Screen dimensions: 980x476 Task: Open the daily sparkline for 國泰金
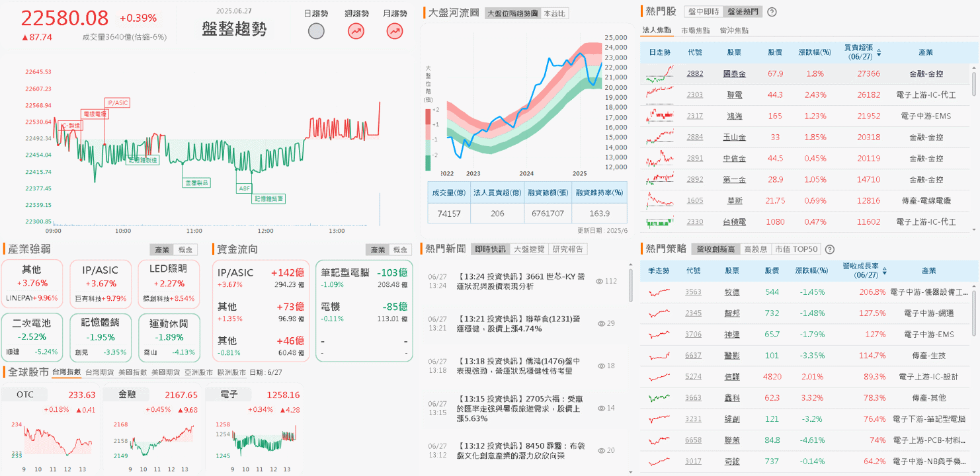point(661,73)
